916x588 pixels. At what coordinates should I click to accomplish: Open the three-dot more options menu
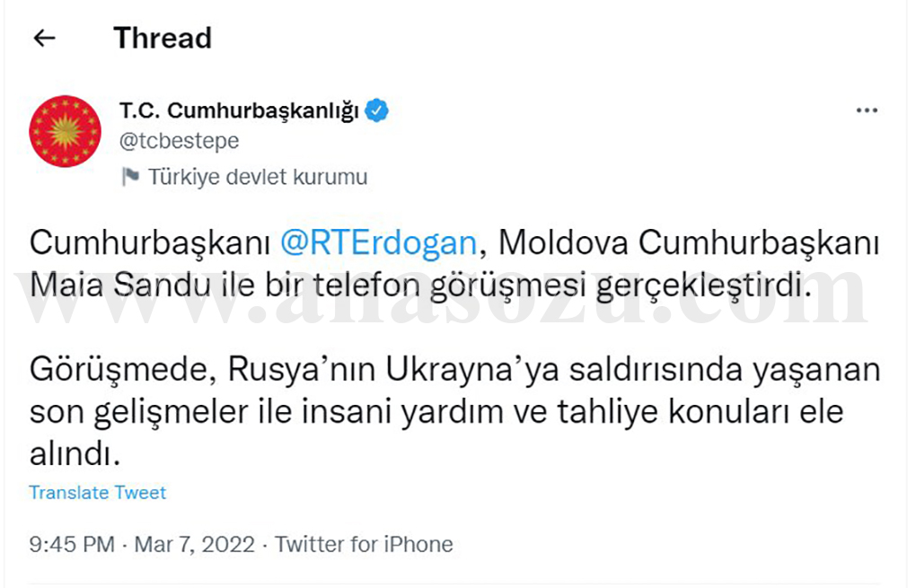click(x=866, y=110)
